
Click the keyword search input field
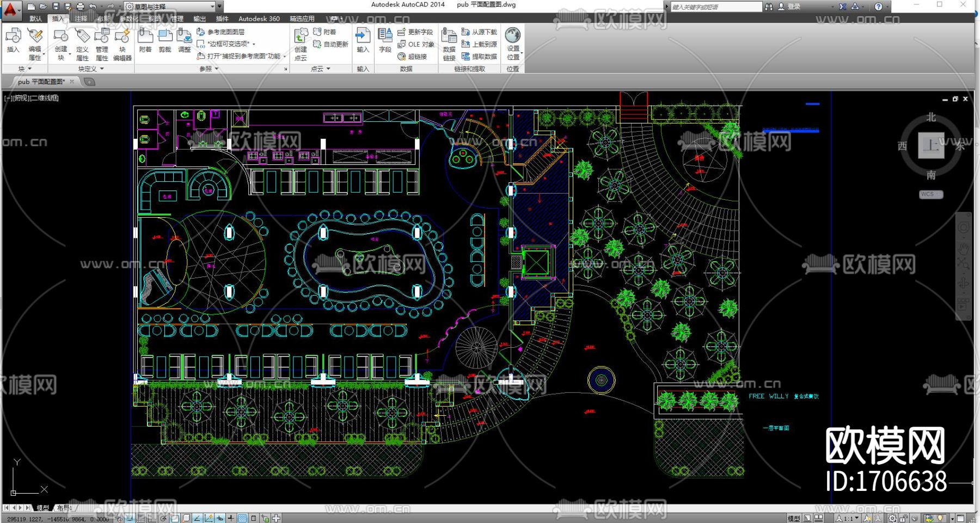(x=715, y=7)
